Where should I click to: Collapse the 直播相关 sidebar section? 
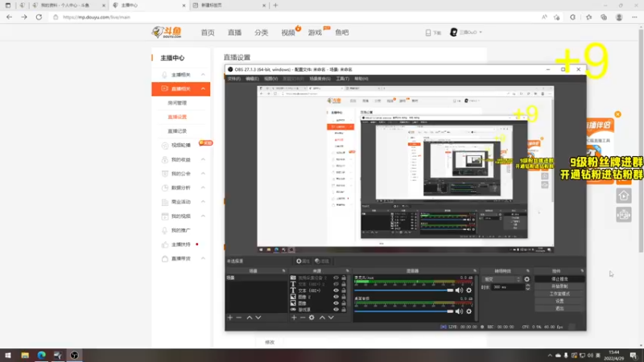(x=203, y=88)
